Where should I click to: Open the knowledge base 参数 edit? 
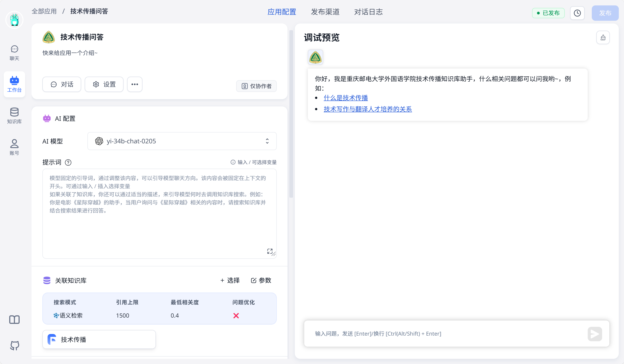click(261, 280)
